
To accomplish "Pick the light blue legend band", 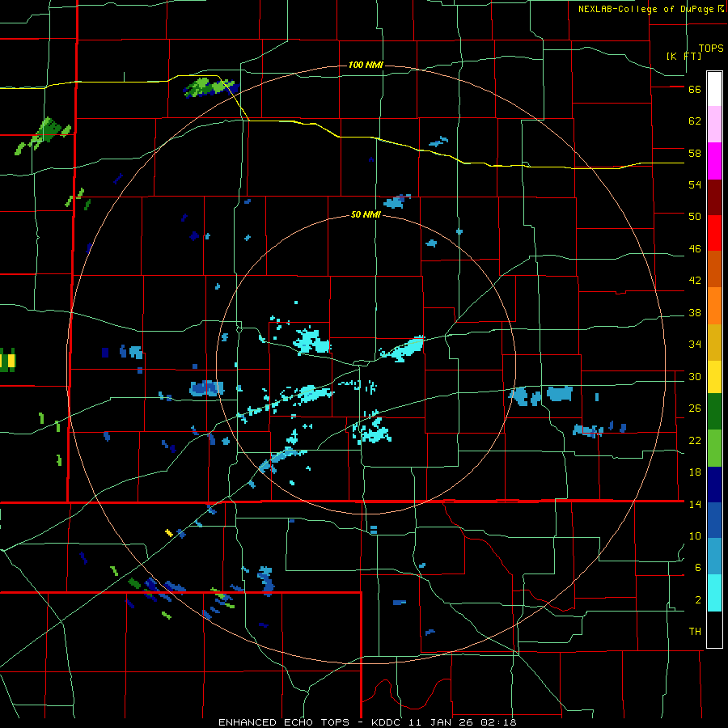I will pos(714,557).
